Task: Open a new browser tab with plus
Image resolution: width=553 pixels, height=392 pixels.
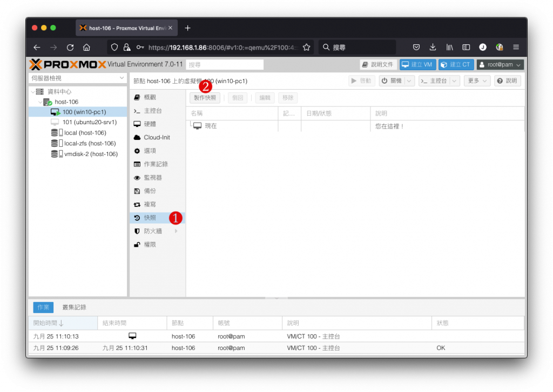Action: 187,28
